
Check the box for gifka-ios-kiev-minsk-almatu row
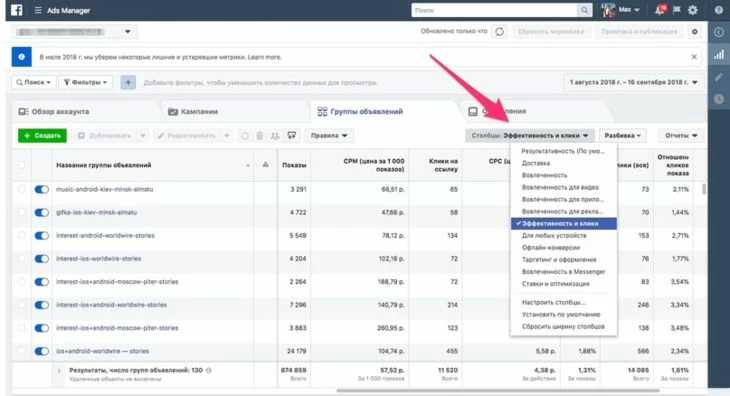[21, 212]
